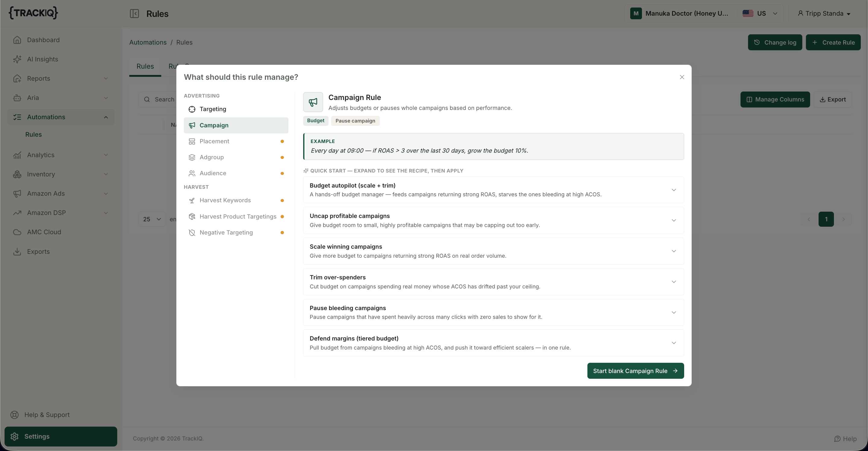Click the Inventory boxes icon
This screenshot has width=868, height=451.
[x=17, y=174]
